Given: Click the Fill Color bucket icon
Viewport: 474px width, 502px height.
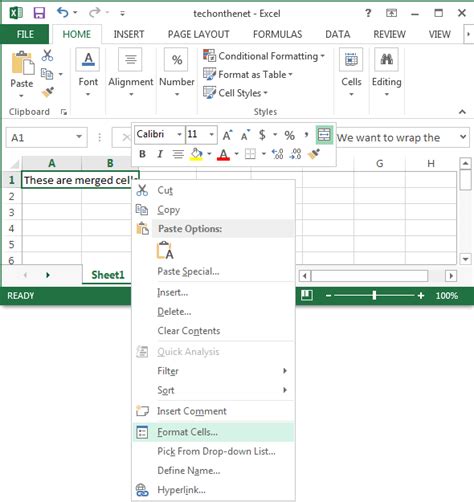Looking at the screenshot, I should 196,154.
